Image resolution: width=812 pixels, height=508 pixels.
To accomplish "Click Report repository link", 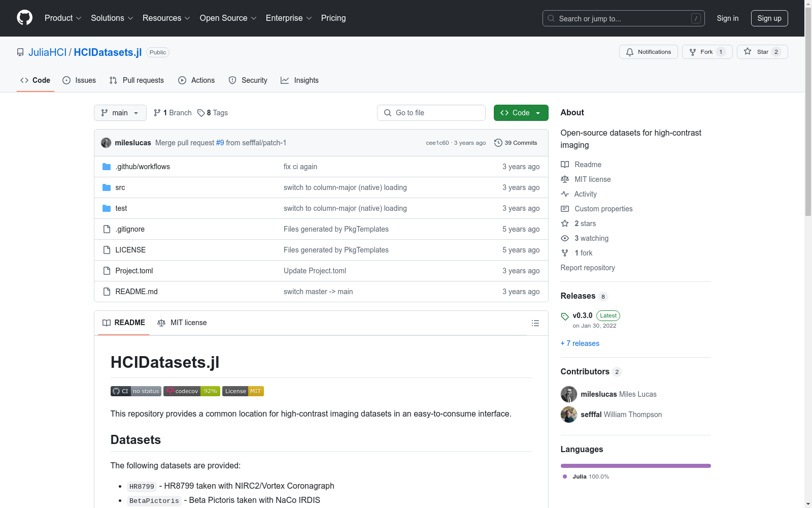I will (x=588, y=268).
